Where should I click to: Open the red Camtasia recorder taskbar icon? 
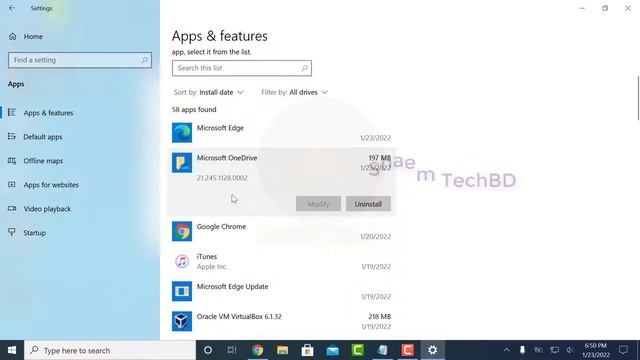point(407,350)
